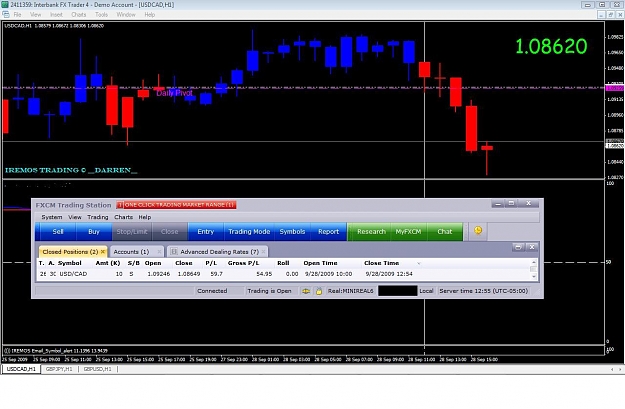Minimize the USDCAD chart child window
Screen dimensions: 625x409
coord(601,15)
